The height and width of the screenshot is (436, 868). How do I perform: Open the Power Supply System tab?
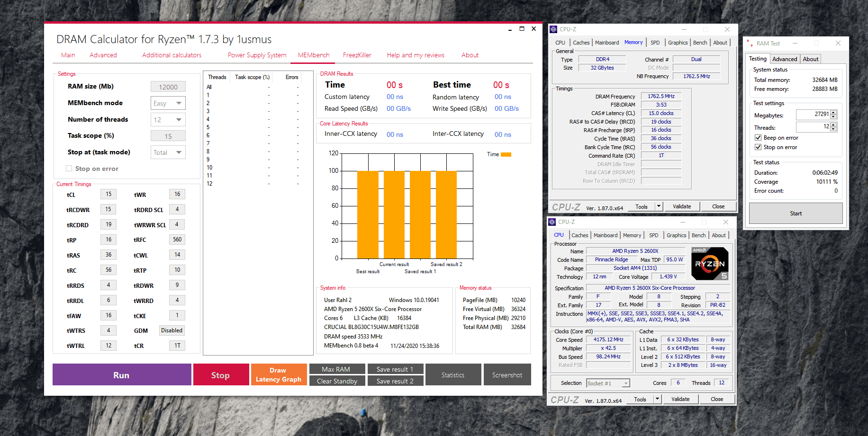[257, 55]
